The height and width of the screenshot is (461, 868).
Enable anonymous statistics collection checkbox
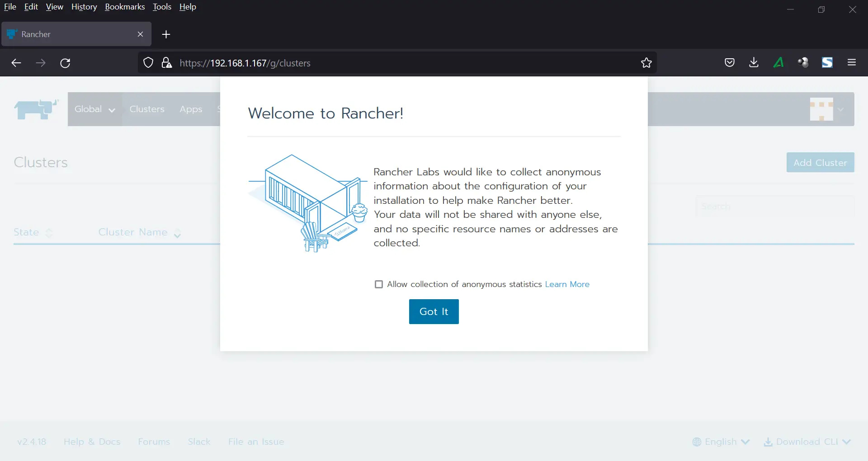click(379, 284)
